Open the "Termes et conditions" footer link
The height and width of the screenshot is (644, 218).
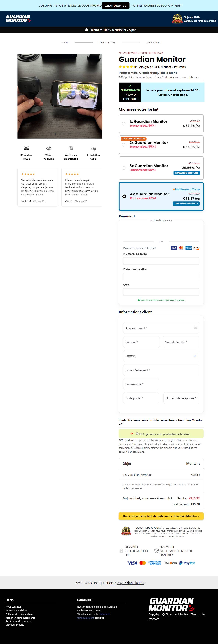pyautogui.click(x=17, y=610)
